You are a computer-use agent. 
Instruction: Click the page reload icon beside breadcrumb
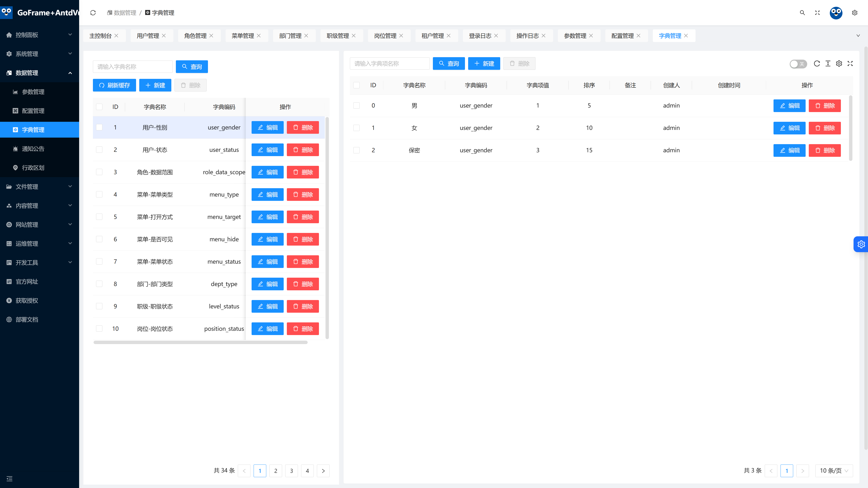(93, 13)
